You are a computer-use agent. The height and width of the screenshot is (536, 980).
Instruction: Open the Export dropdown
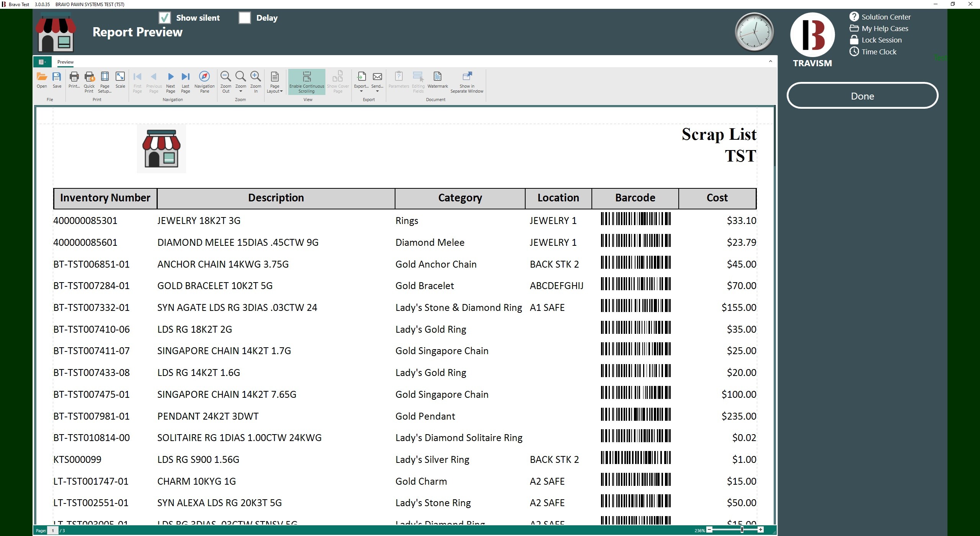click(x=361, y=82)
